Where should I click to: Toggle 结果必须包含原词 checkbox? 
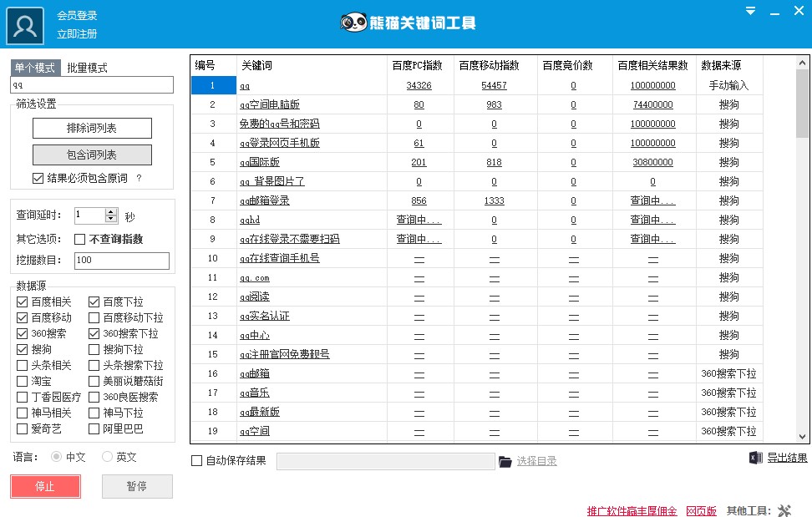pyautogui.click(x=38, y=178)
